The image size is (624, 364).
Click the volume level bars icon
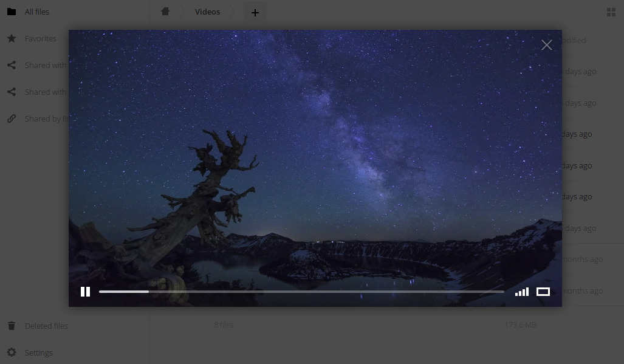click(x=521, y=292)
